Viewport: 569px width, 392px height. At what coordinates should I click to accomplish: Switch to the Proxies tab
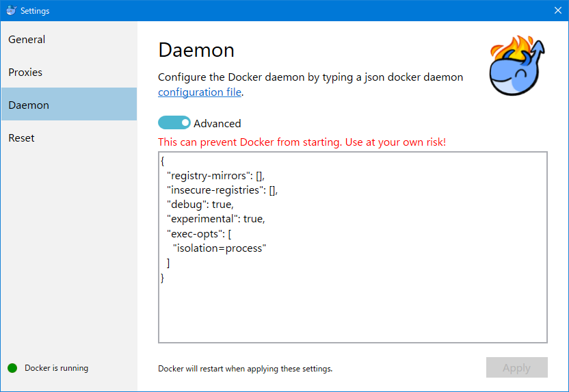pos(69,73)
